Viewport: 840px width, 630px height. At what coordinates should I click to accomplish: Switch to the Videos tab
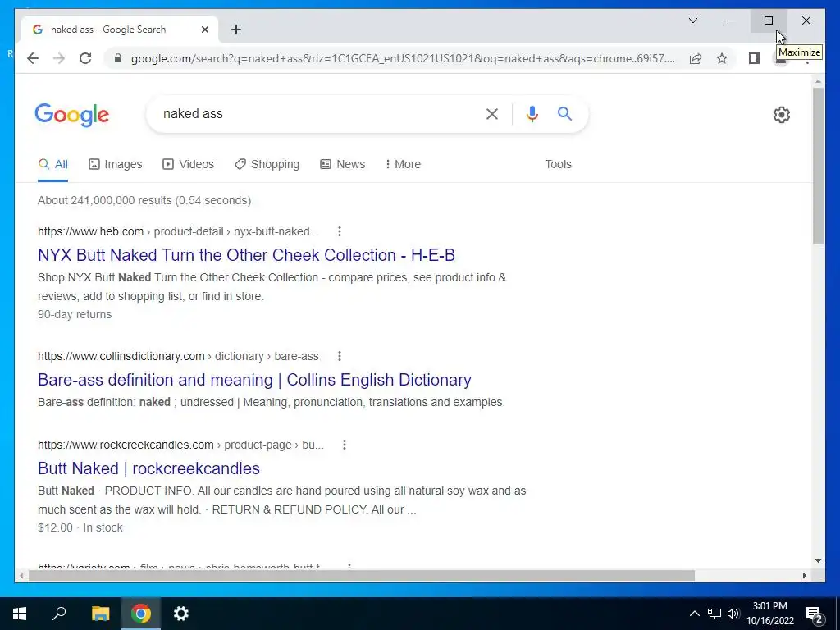188,164
